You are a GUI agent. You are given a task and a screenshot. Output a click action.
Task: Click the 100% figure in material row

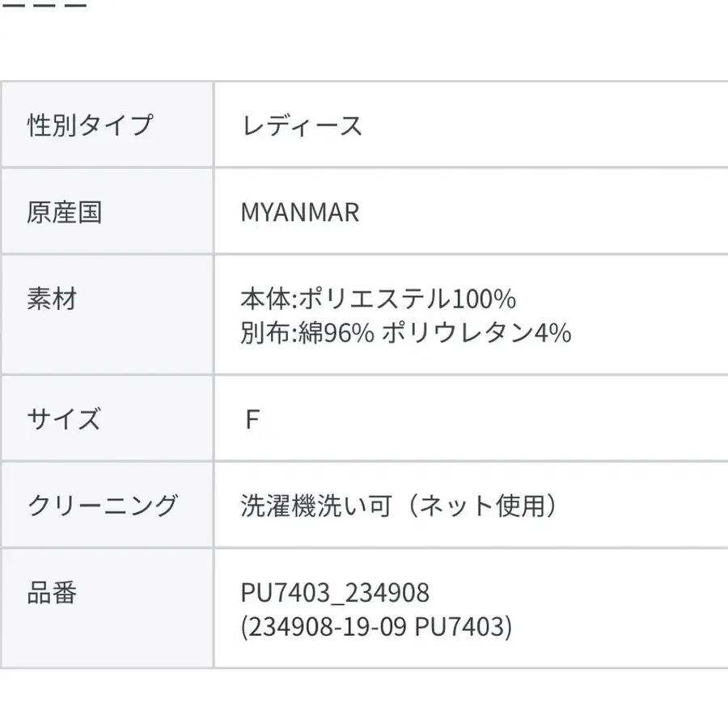coord(484,298)
